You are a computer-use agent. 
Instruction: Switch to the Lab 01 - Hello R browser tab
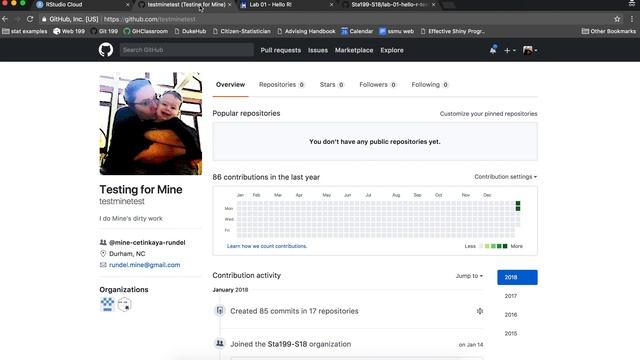pos(286,4)
